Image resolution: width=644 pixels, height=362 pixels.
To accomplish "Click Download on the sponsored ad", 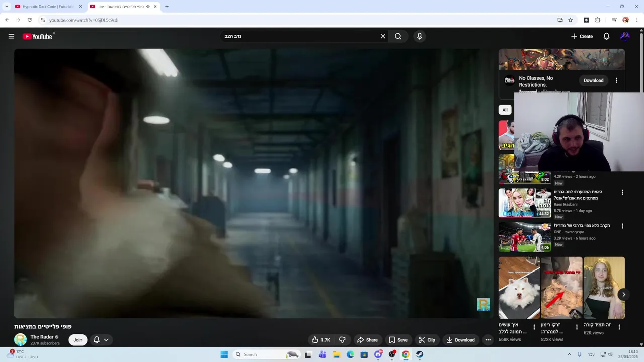I will [x=593, y=80].
